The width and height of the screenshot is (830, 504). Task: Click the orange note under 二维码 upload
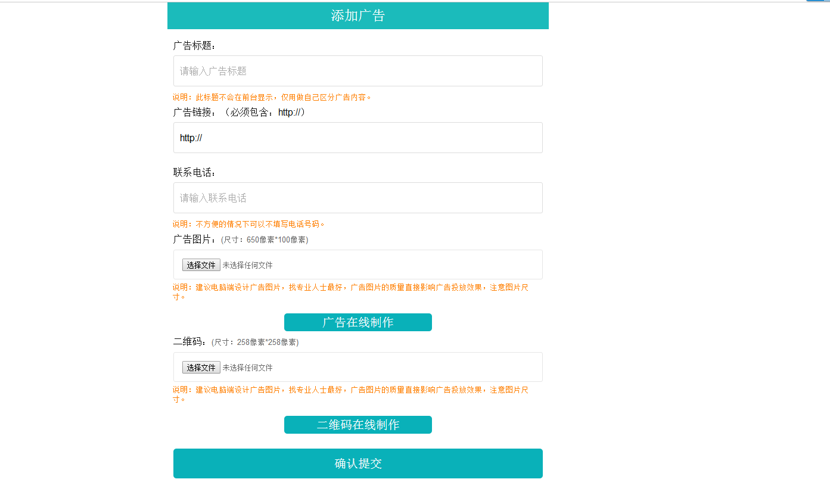pos(350,390)
